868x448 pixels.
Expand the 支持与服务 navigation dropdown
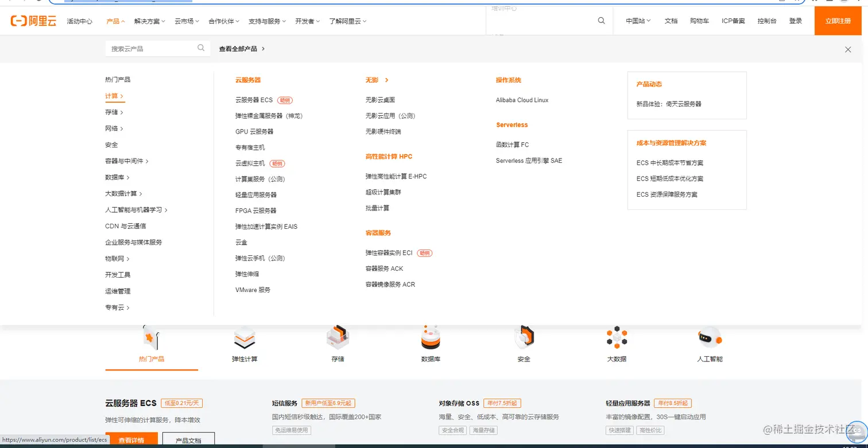tap(267, 21)
